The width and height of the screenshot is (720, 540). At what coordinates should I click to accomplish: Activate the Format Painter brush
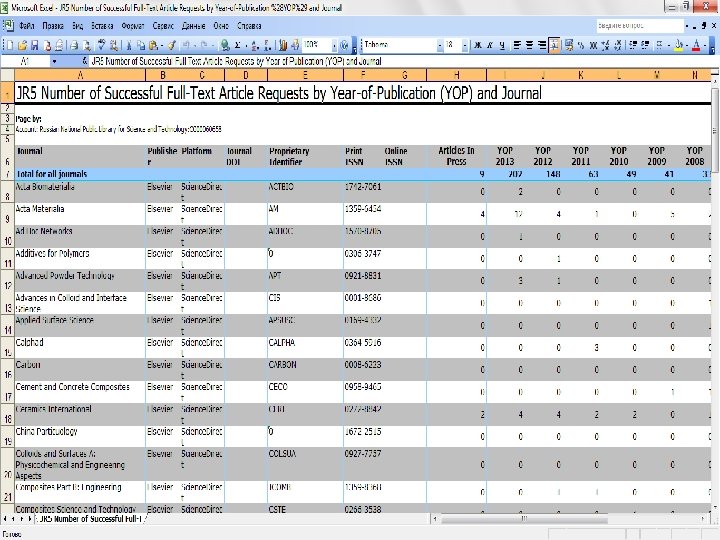click(x=171, y=45)
